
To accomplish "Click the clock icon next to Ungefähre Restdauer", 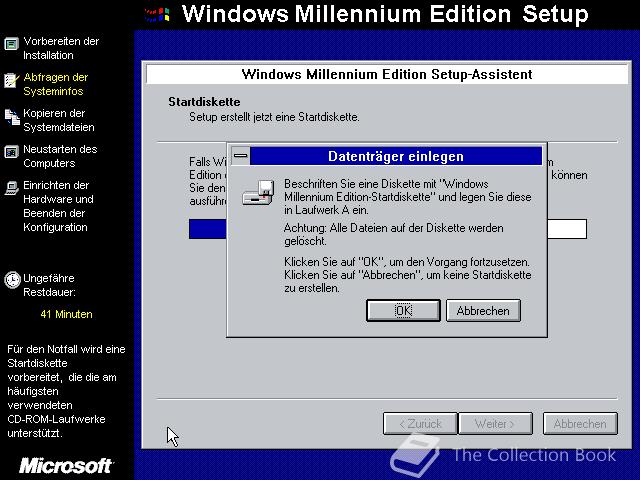I will [12, 280].
